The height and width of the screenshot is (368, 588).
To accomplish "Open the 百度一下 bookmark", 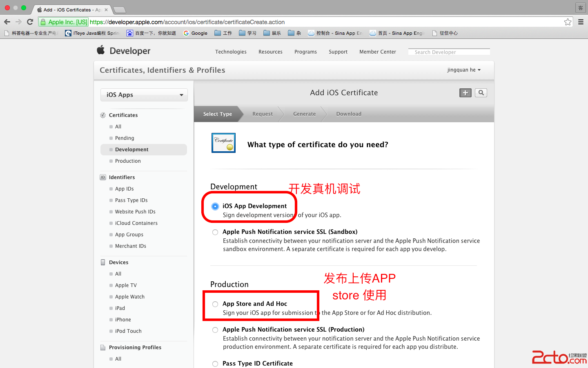I will click(x=151, y=33).
